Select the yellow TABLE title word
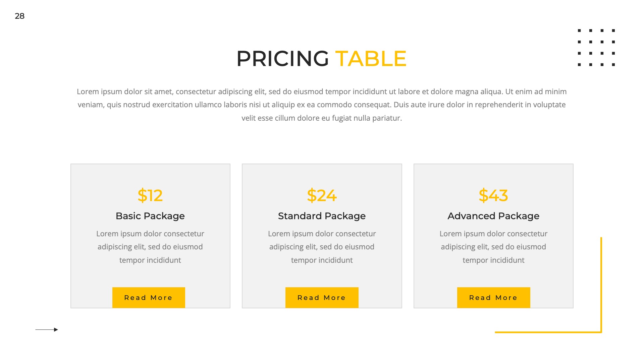The height and width of the screenshot is (362, 644). 371,59
